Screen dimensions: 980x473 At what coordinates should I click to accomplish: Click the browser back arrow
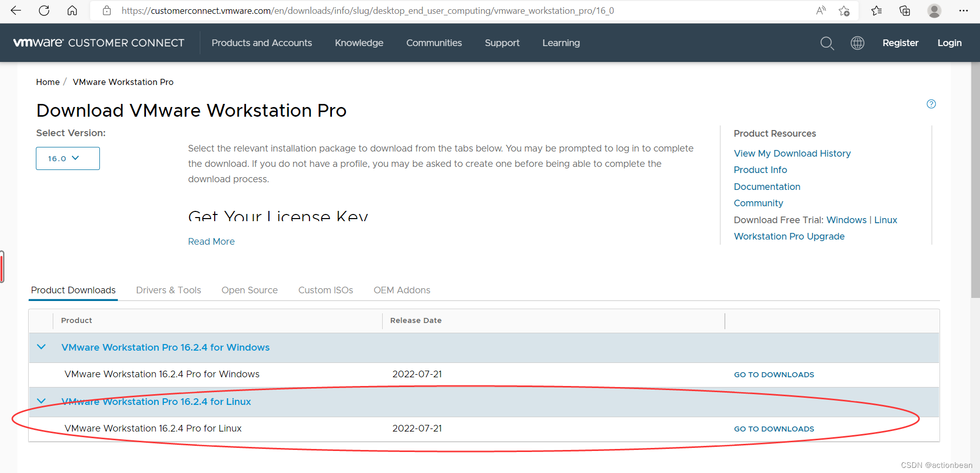[15, 10]
